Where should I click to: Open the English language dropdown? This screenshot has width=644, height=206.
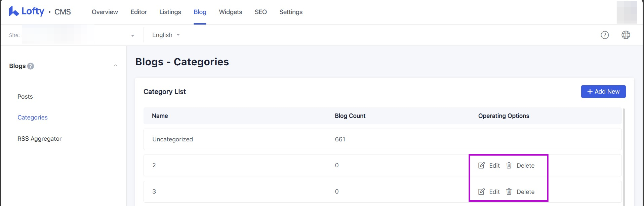pyautogui.click(x=166, y=35)
